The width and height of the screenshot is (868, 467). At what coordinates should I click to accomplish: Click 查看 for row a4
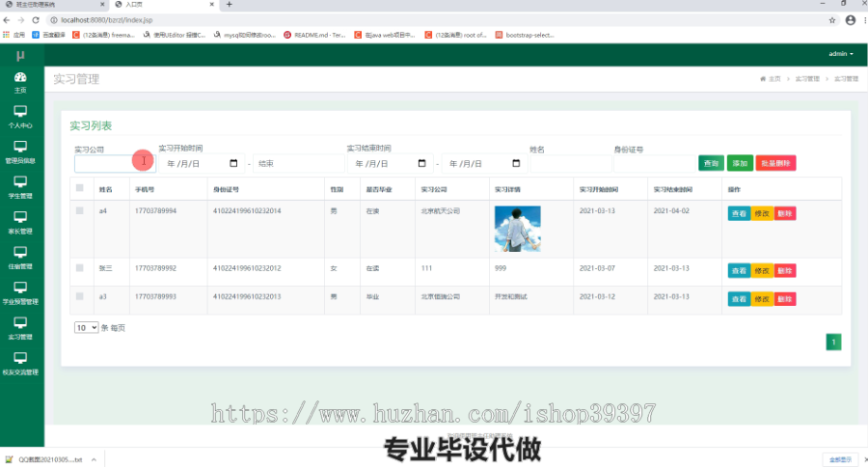739,213
